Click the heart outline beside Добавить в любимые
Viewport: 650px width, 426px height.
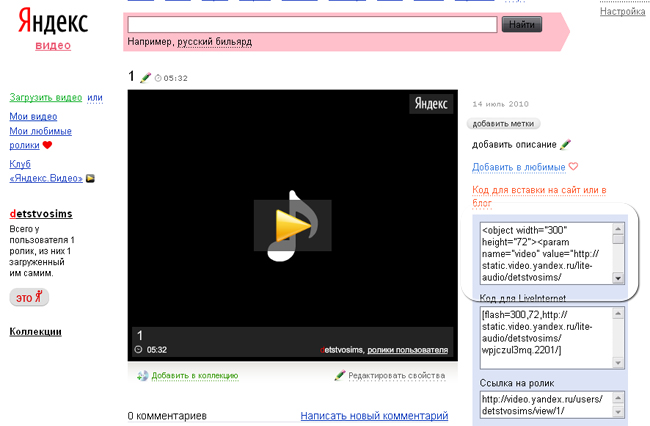click(573, 167)
